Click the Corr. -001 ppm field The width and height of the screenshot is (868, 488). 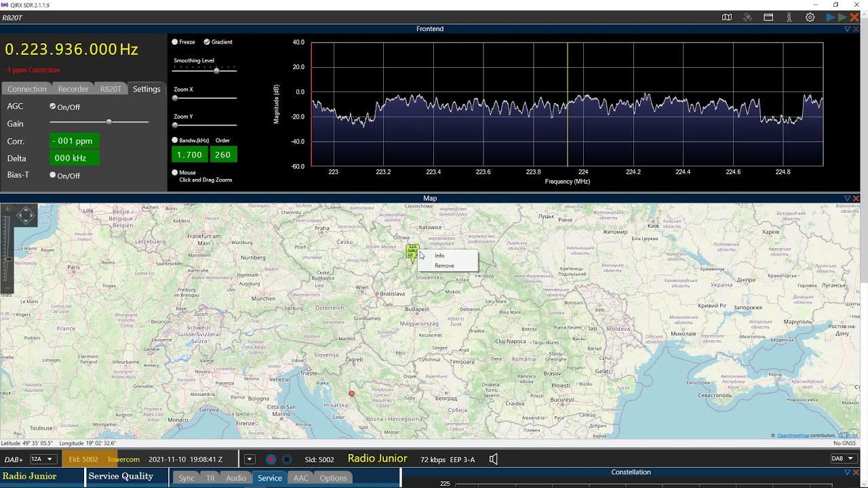coord(75,141)
